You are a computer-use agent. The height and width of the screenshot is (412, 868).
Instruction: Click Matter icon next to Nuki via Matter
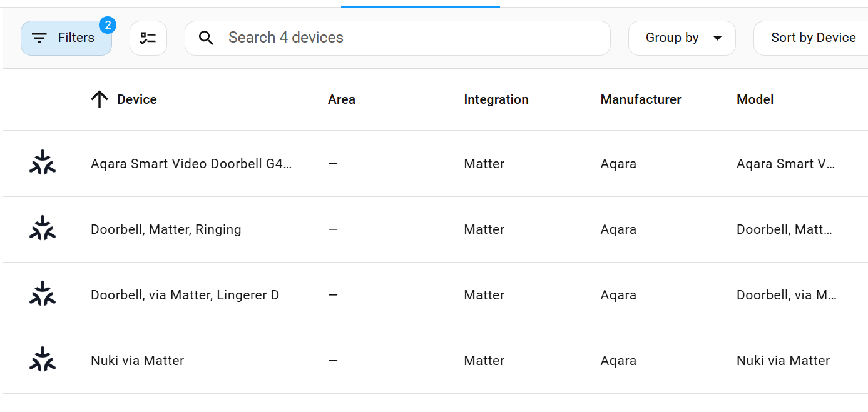[43, 359]
